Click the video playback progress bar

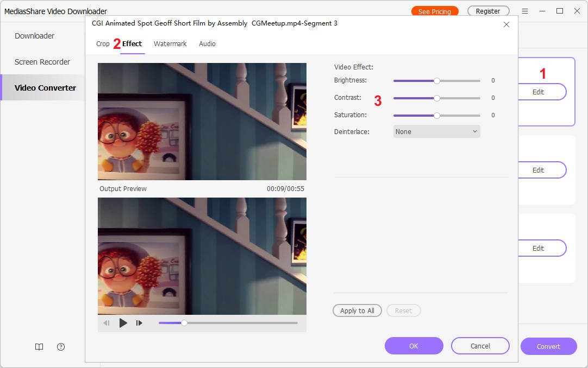pos(228,323)
